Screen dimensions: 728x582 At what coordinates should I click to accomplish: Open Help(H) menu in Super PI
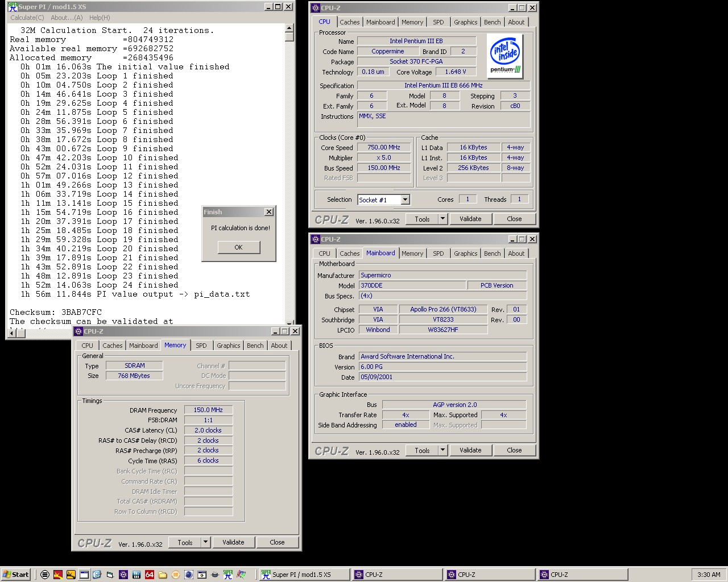click(100, 18)
